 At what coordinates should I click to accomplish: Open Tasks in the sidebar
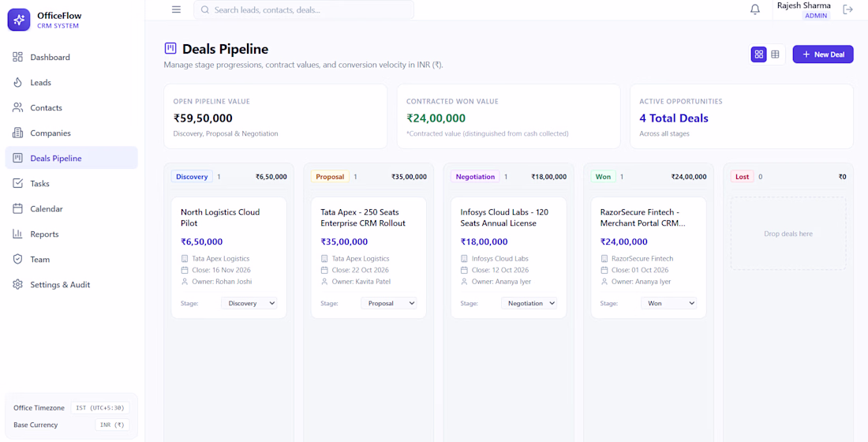71,183
